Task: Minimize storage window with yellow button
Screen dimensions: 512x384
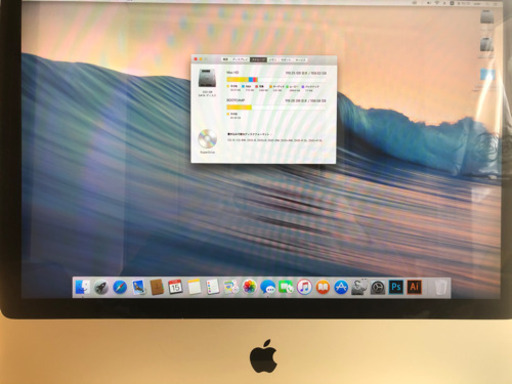Action: 201,59
